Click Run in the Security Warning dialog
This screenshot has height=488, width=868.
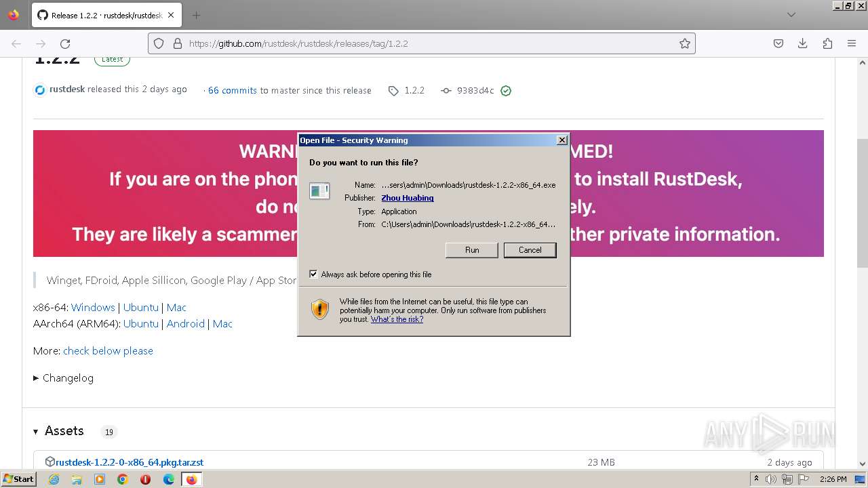coord(472,250)
